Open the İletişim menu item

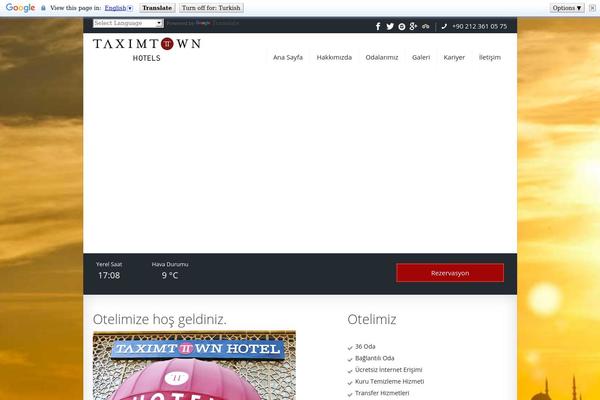tap(490, 57)
